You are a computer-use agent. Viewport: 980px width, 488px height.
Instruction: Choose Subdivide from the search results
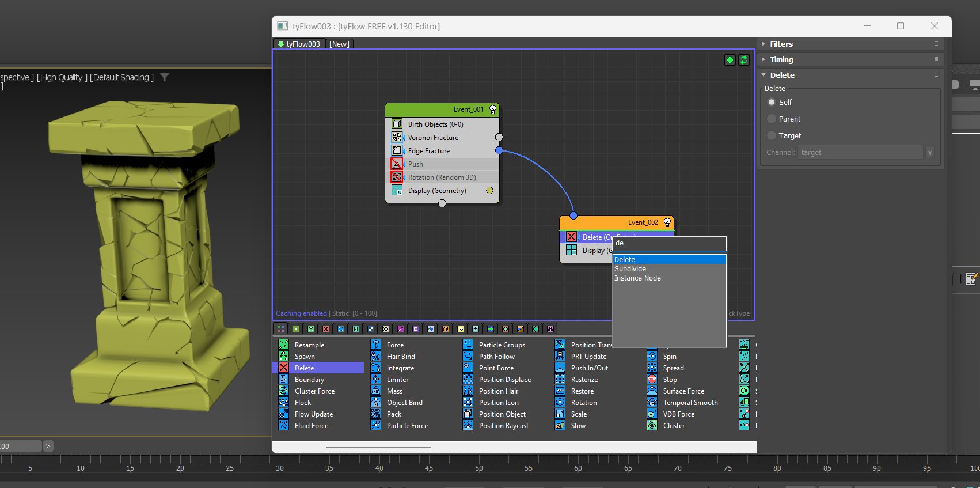point(630,269)
